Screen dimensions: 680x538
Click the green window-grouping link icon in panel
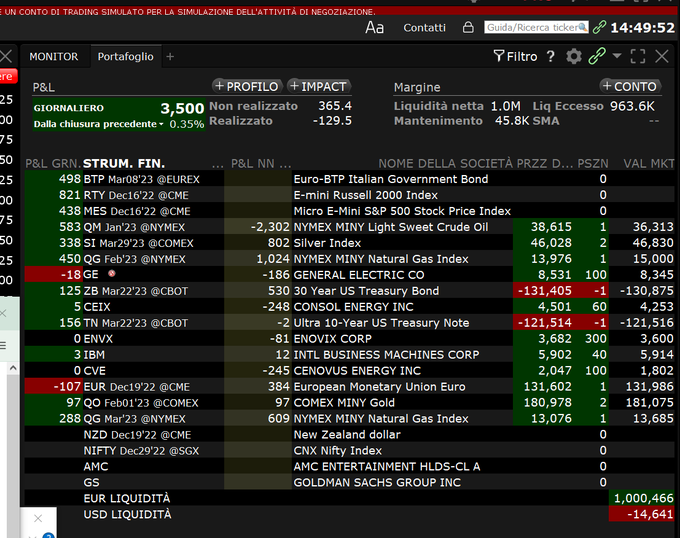[x=597, y=56]
